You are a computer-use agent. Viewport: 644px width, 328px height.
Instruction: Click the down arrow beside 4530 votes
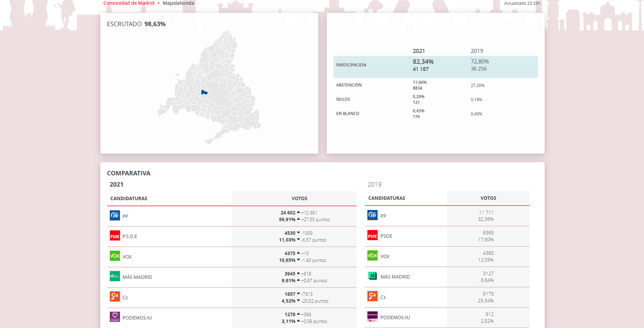(298, 233)
